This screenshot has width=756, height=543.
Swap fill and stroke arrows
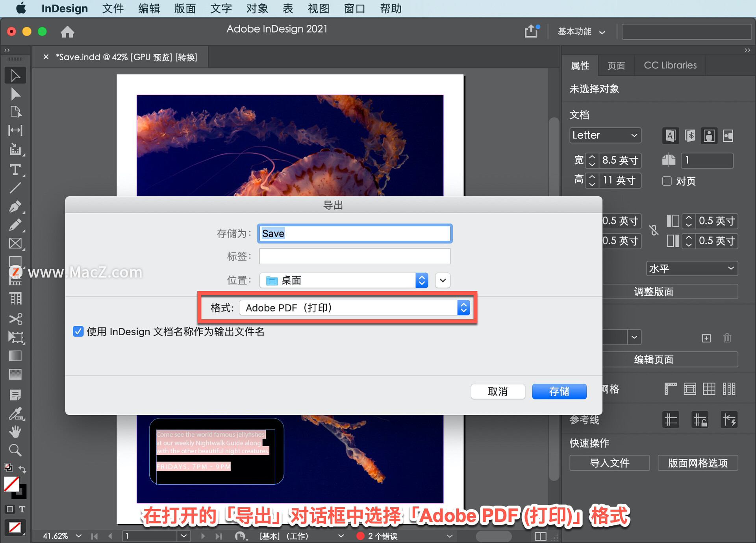[x=22, y=469]
